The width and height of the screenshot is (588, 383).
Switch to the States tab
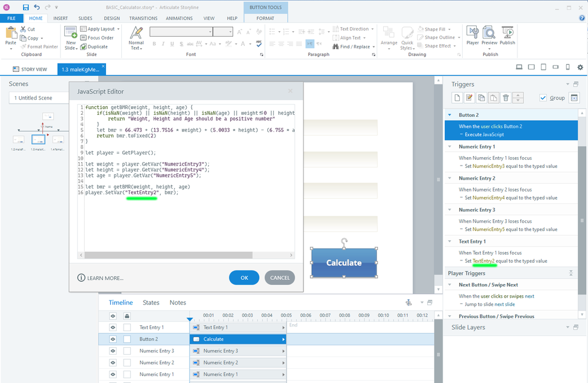tap(151, 302)
